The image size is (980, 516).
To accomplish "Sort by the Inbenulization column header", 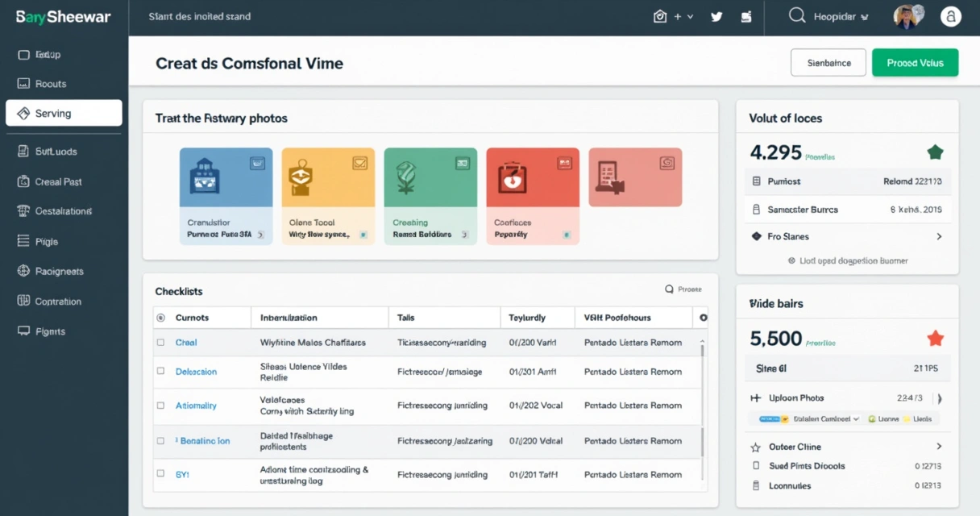I will (289, 318).
